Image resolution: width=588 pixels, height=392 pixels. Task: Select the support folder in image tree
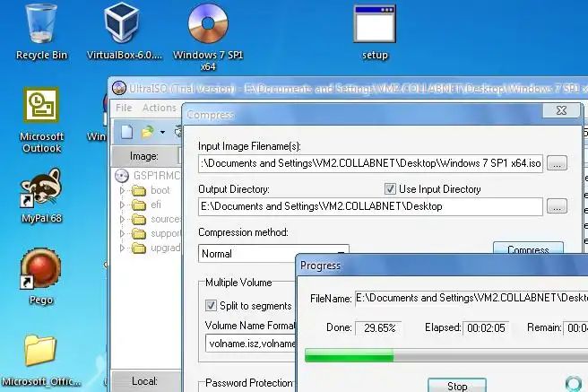[157, 234]
